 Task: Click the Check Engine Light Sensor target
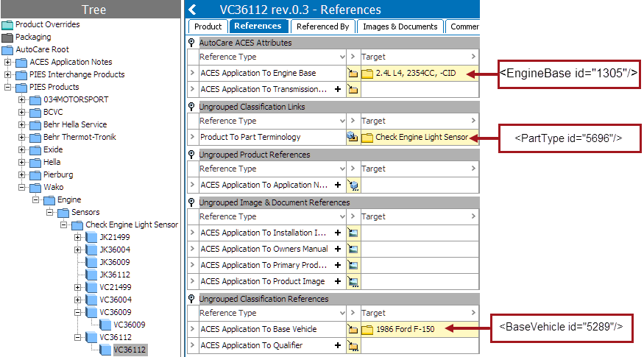(422, 137)
